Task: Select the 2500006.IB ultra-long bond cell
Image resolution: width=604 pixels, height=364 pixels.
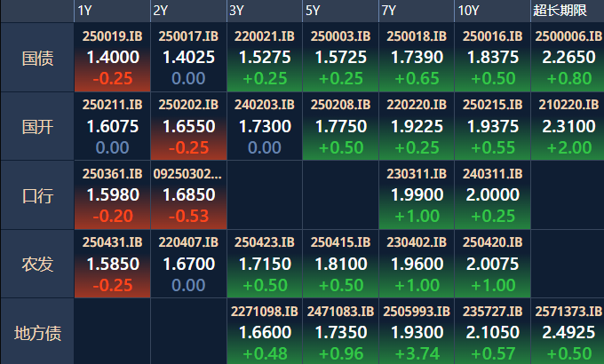Action: click(x=567, y=57)
